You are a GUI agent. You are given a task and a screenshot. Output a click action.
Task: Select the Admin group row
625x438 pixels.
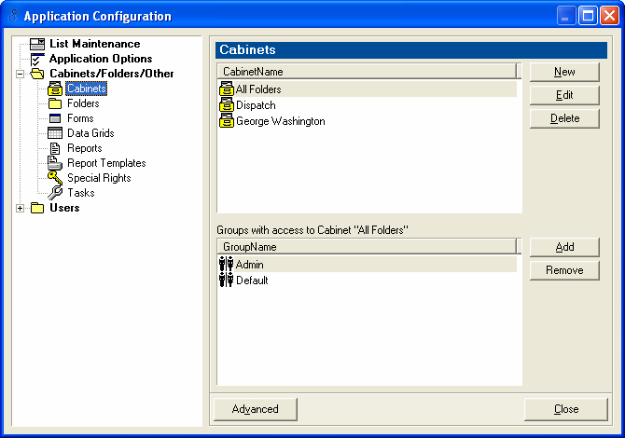pos(368,264)
